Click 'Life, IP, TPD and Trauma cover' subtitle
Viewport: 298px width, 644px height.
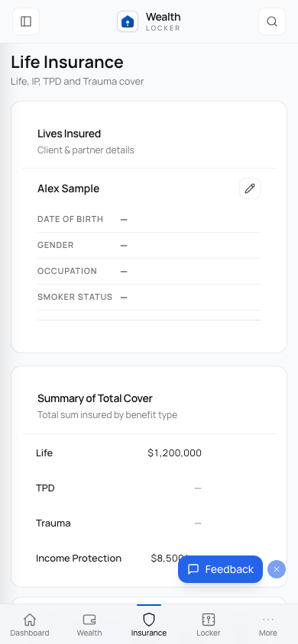[78, 82]
